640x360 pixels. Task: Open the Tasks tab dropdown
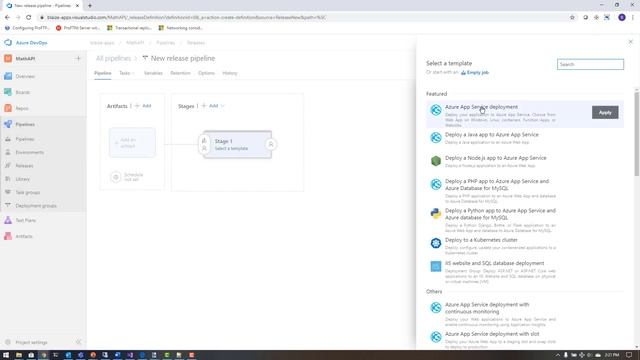point(127,73)
